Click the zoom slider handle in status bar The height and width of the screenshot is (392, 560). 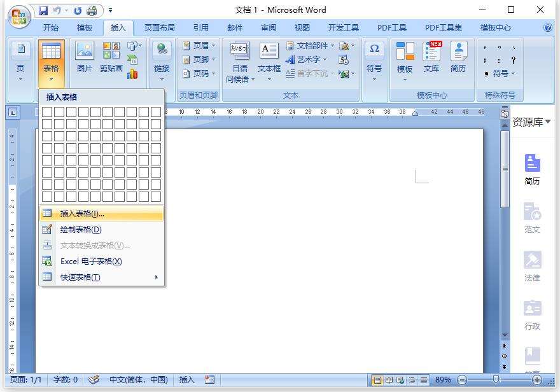pos(495,380)
